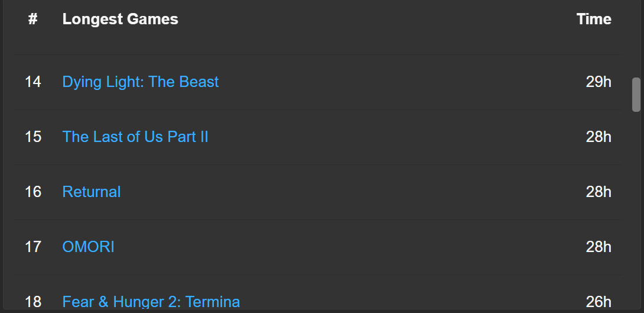644x313 pixels.
Task: Click rank number 14
Action: [x=33, y=82]
